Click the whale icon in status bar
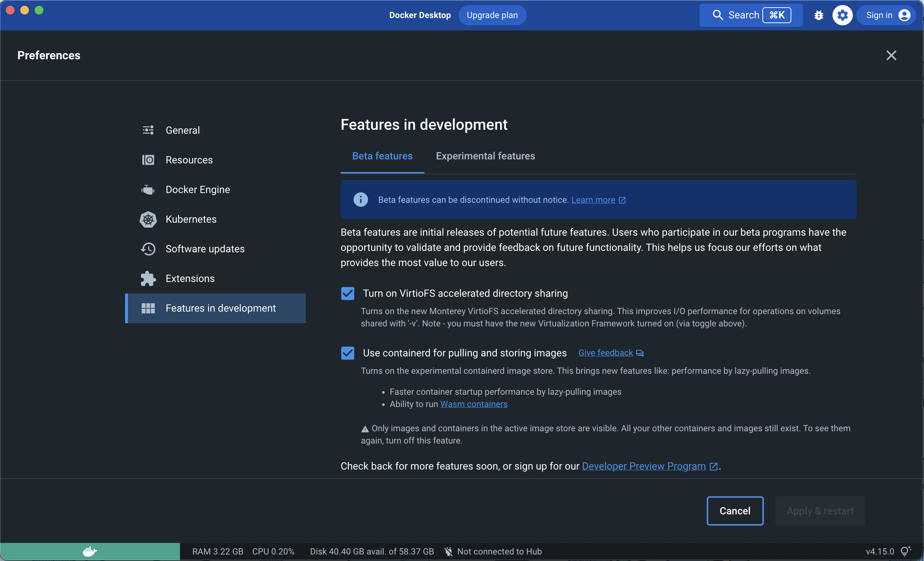Screen dimensions: 924x561 [90, 552]
